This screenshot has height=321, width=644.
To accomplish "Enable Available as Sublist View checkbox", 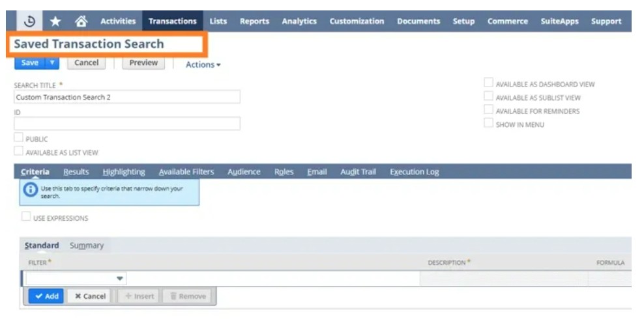I will (x=488, y=96).
